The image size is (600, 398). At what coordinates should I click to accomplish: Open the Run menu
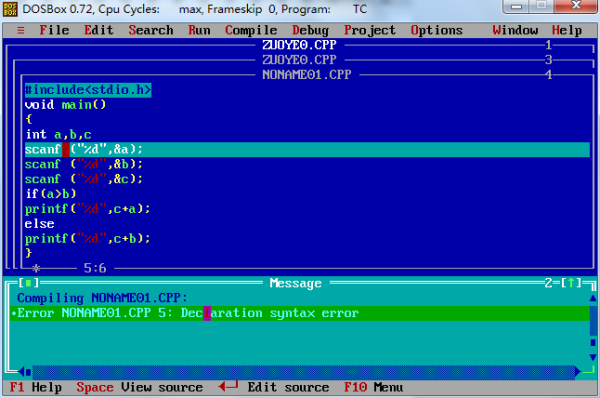pos(199,30)
